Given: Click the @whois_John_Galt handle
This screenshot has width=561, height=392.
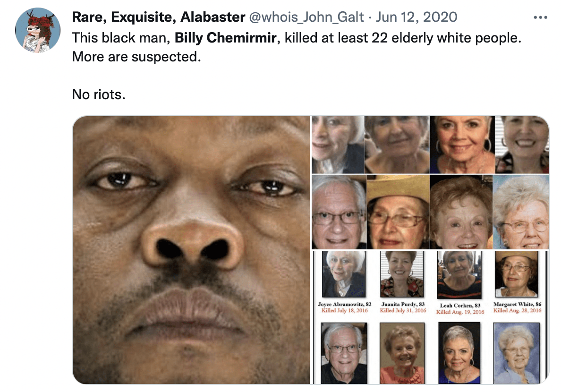Looking at the screenshot, I should (306, 17).
